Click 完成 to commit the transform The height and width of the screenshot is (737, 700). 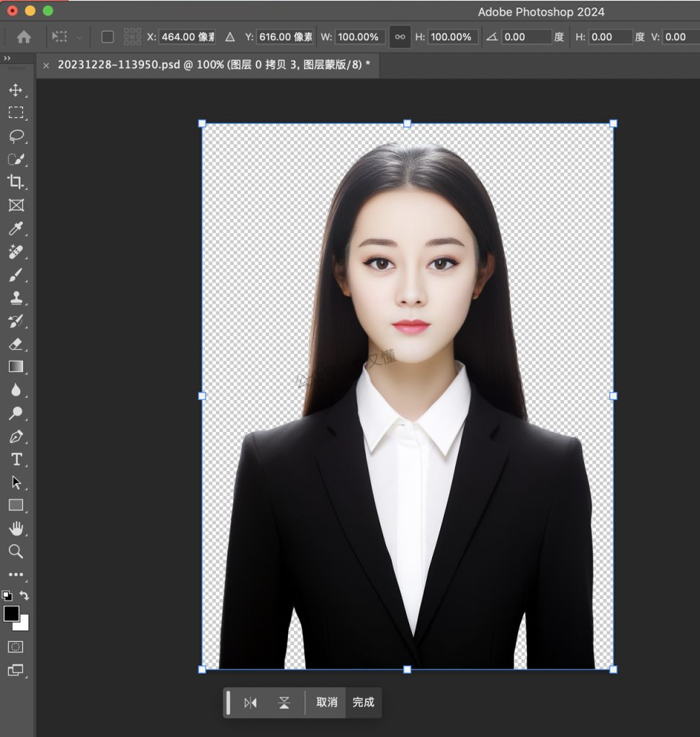(363, 702)
